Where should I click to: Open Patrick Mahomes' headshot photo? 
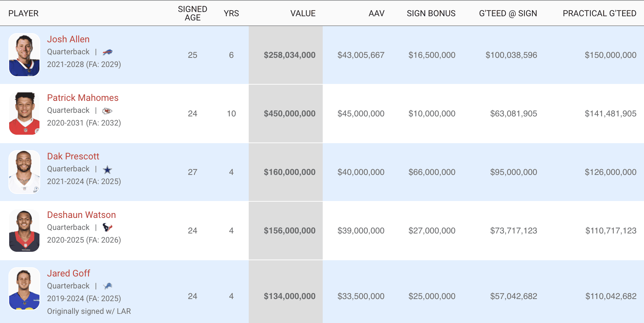(x=24, y=114)
